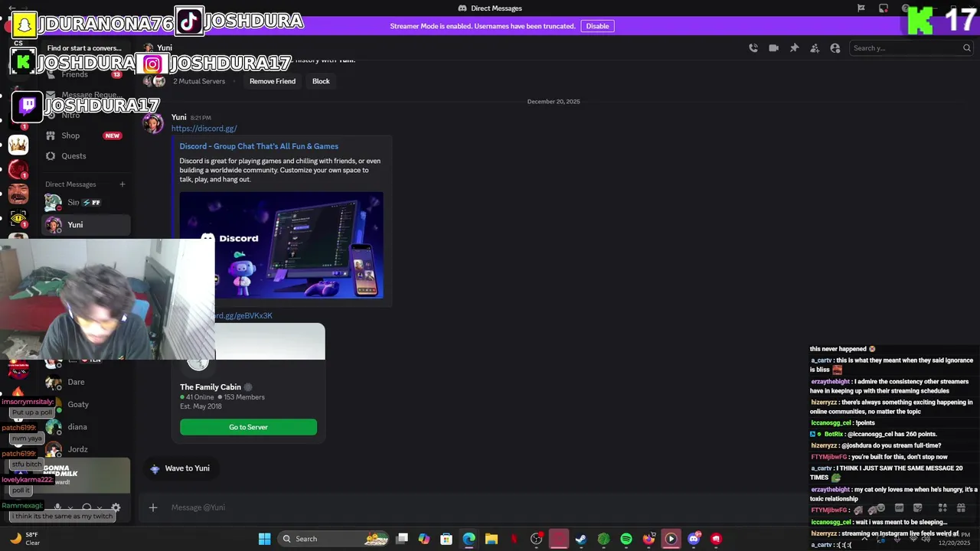This screenshot has width=980, height=551.
Task: Click 2 Mutual Servers text
Action: pos(199,81)
